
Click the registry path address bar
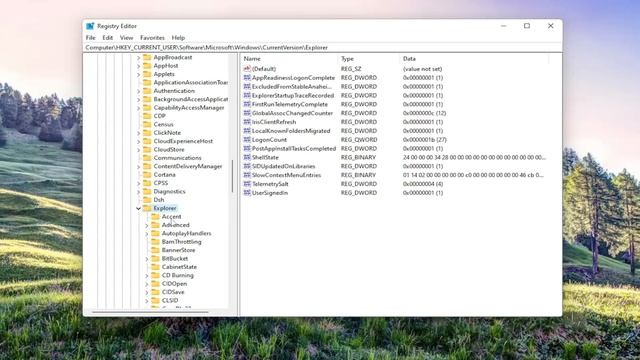tap(322, 47)
